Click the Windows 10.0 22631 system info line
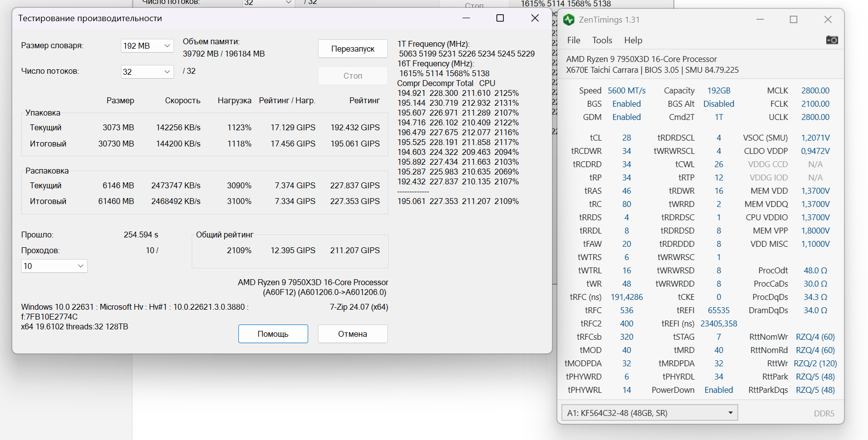The image size is (868, 440). pos(135,307)
